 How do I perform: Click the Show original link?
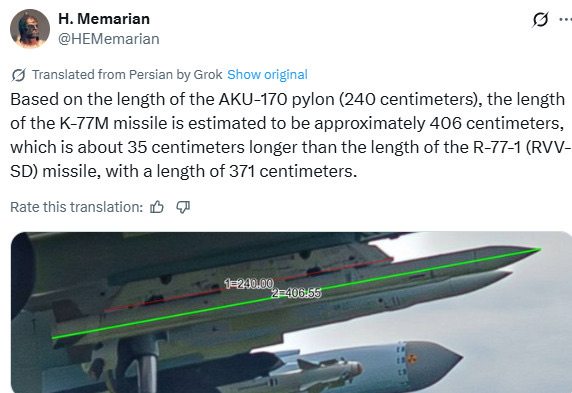pos(267,74)
